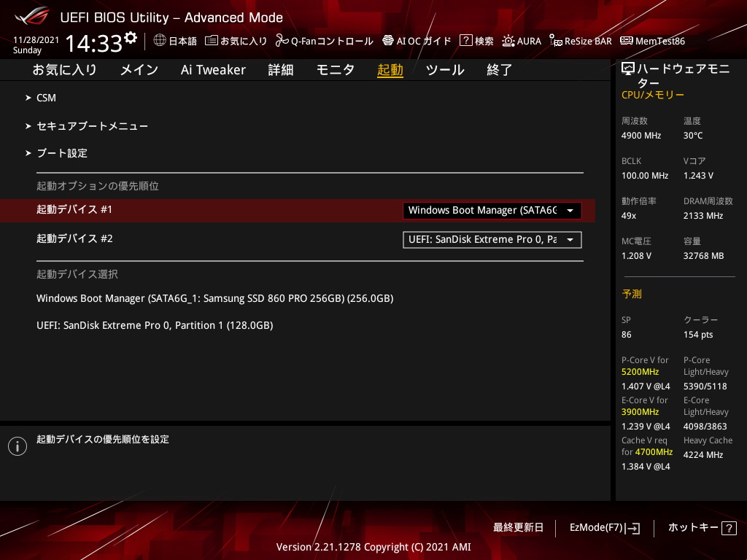Click the 30°C temperature value
The width and height of the screenshot is (747, 560).
click(693, 136)
